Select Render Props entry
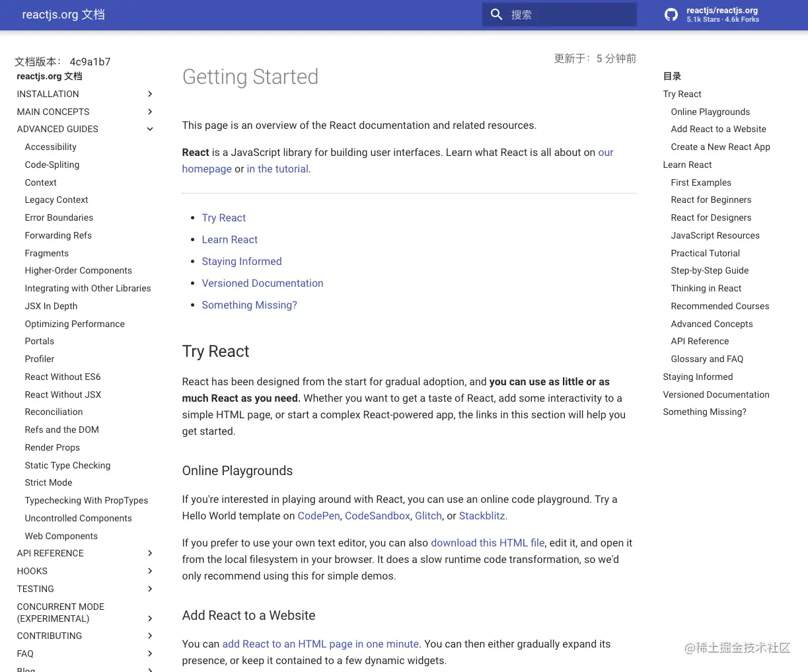The image size is (808, 672). (x=52, y=447)
